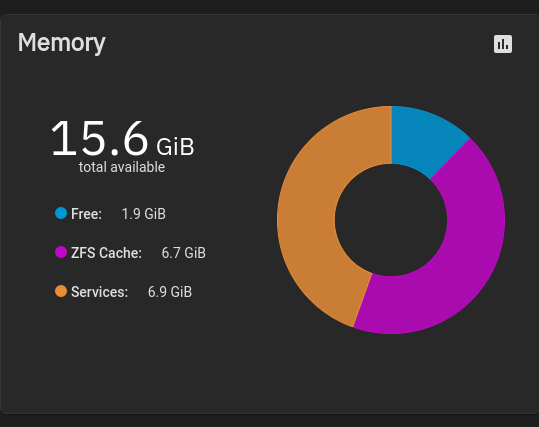Click the 1.9 GiB free value

point(144,214)
